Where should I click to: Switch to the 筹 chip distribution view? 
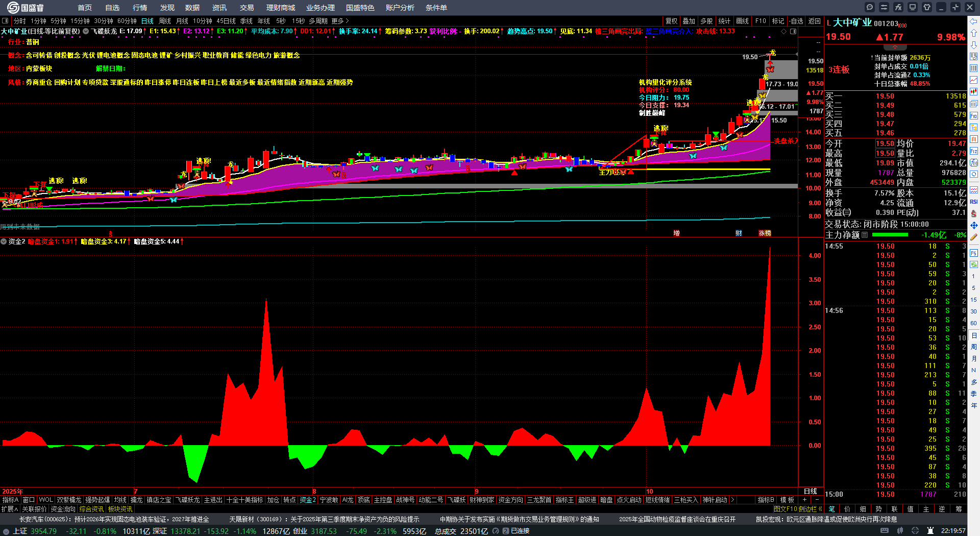tap(959, 508)
